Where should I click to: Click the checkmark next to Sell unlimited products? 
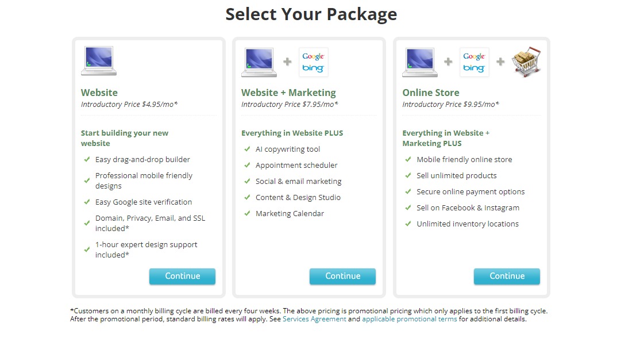(408, 175)
